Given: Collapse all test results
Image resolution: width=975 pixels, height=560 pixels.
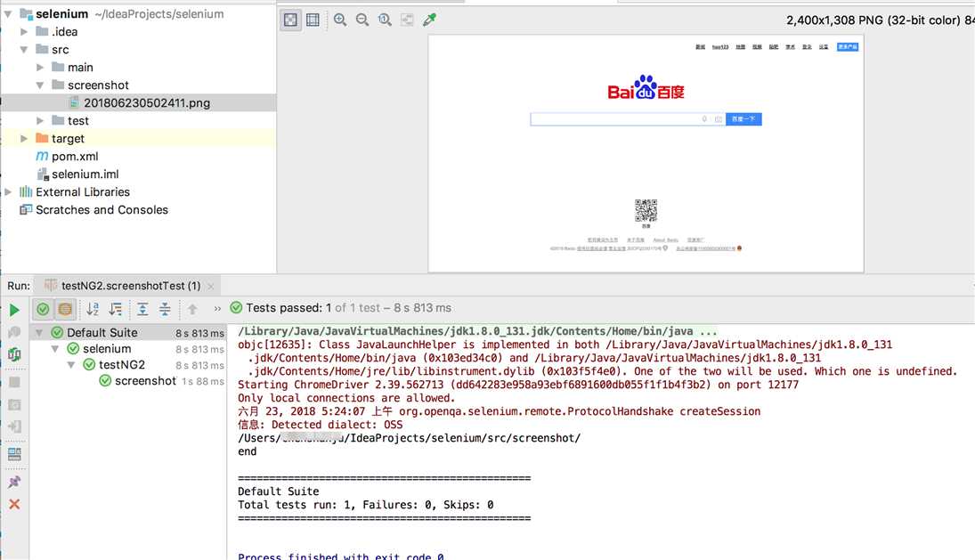Looking at the screenshot, I should pyautogui.click(x=165, y=308).
